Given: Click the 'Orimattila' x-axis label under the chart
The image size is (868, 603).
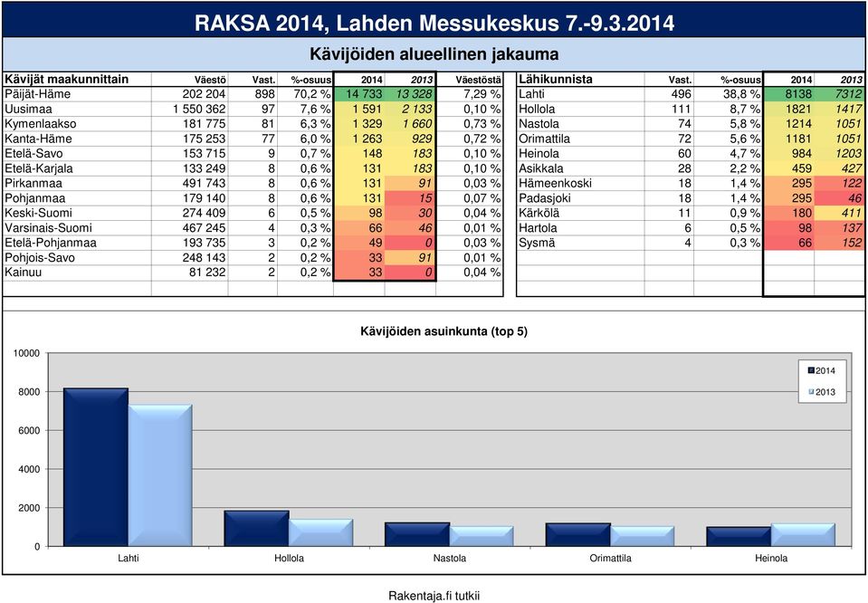Looking at the screenshot, I should [611, 558].
